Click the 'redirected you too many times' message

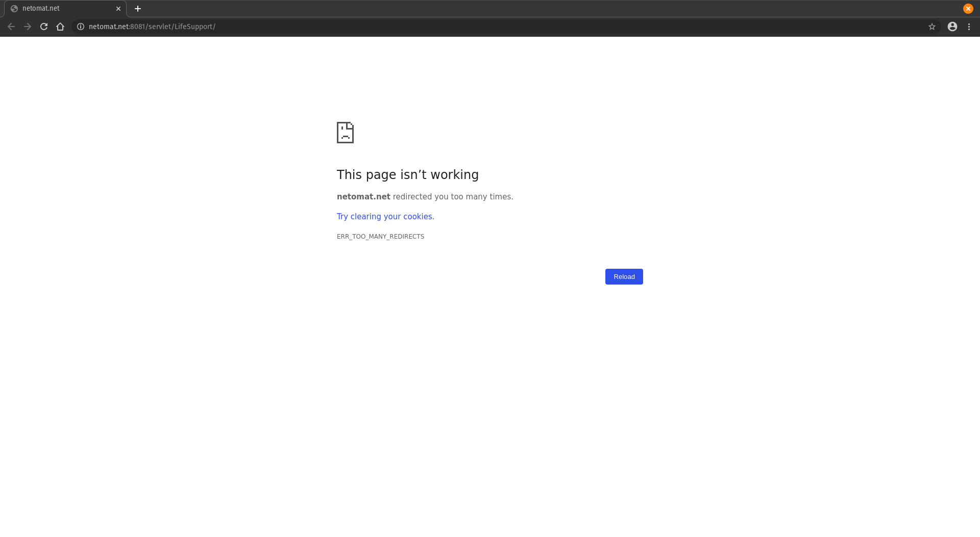click(453, 197)
